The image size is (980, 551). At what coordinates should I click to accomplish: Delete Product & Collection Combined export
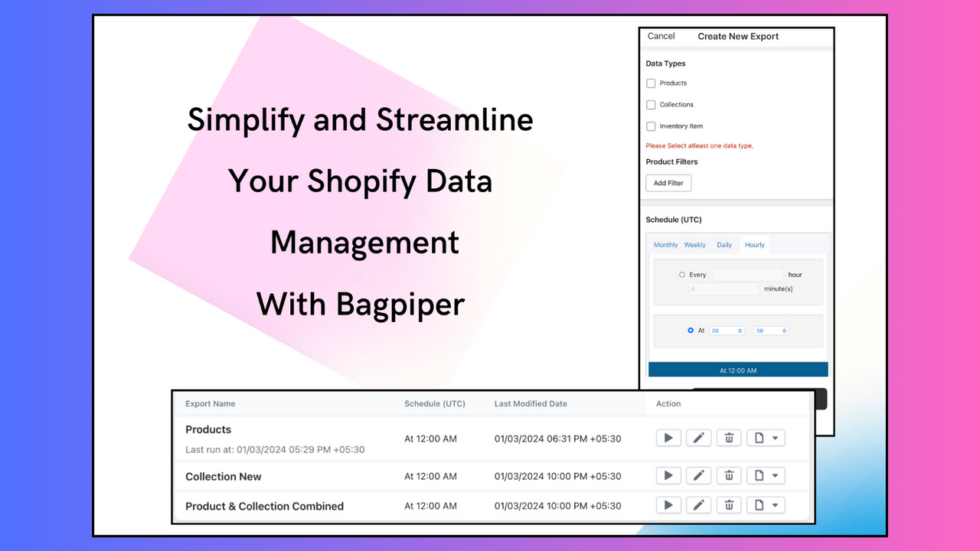click(x=729, y=505)
